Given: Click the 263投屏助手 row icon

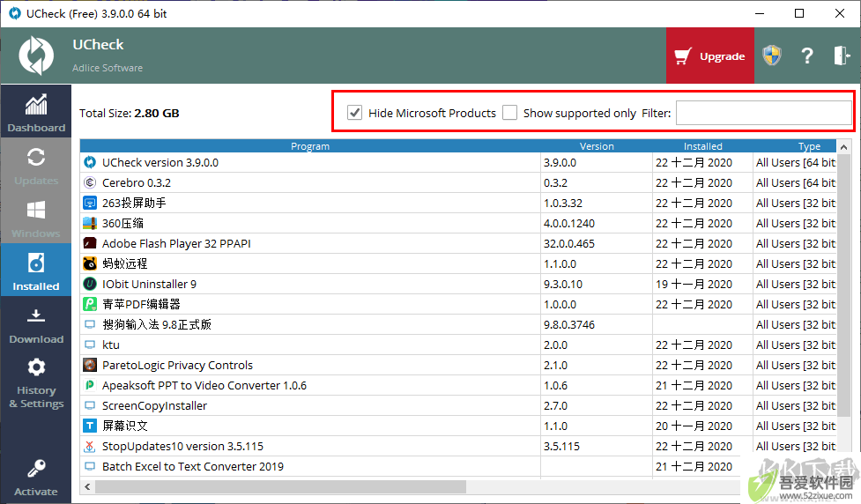Looking at the screenshot, I should [x=90, y=204].
